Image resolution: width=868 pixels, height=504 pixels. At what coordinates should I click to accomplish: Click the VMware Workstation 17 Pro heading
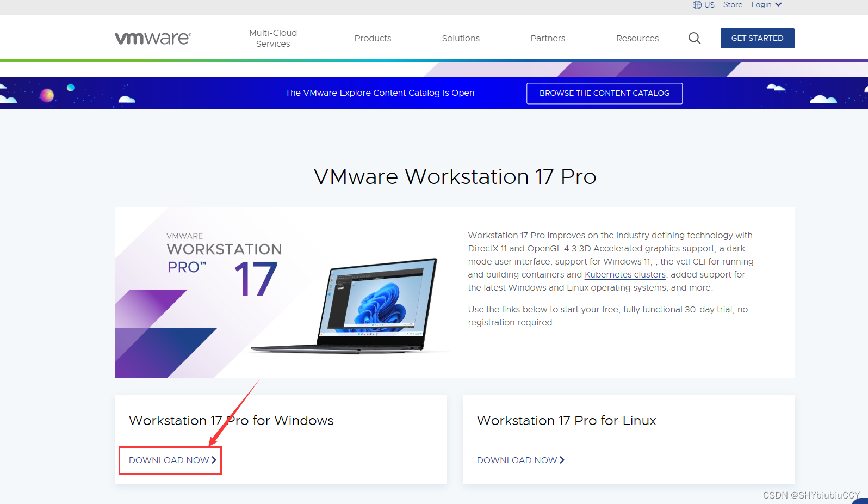pos(455,177)
